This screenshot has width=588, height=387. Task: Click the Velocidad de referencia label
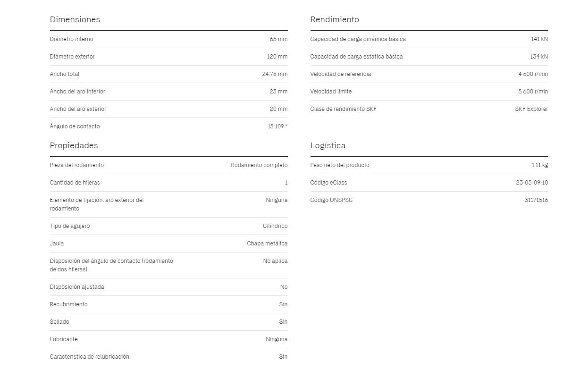click(x=341, y=74)
